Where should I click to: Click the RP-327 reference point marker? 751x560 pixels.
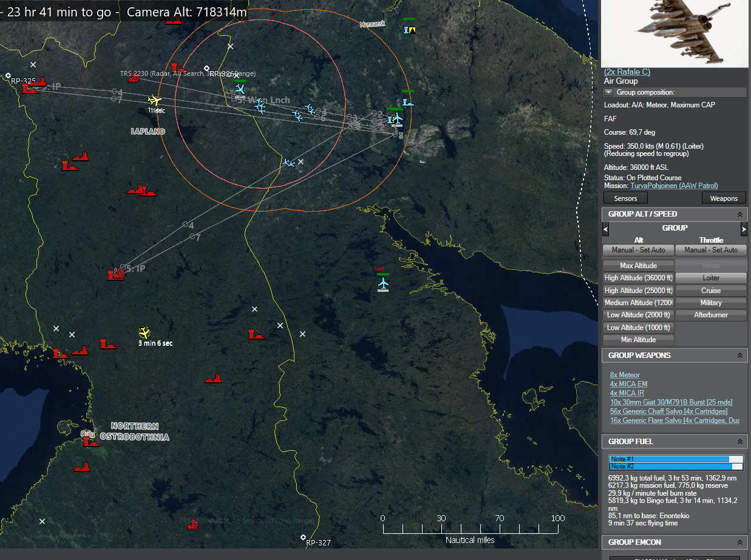pyautogui.click(x=303, y=538)
